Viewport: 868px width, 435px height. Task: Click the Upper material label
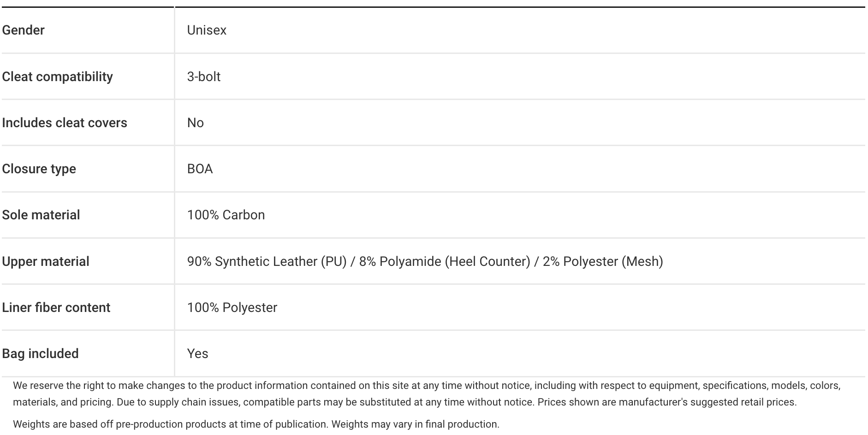(46, 261)
